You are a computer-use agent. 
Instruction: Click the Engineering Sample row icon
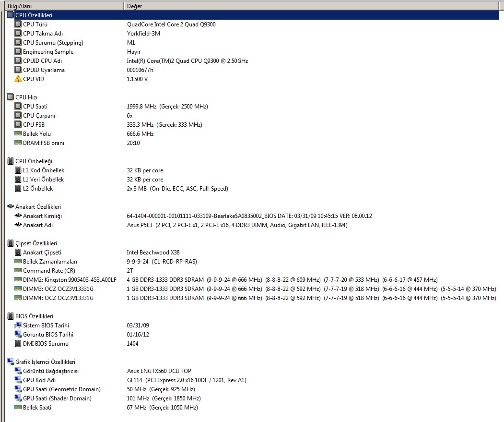[18, 51]
